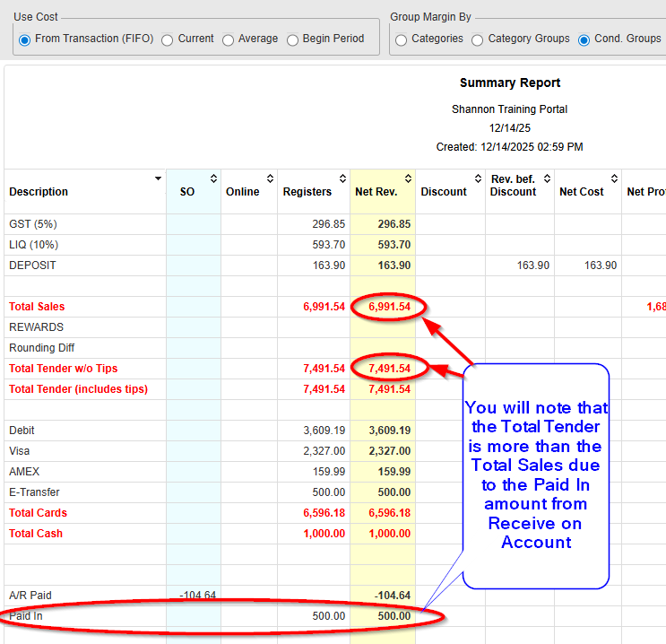The image size is (666, 644).
Task: Select Begin Period cost option
Action: click(292, 40)
